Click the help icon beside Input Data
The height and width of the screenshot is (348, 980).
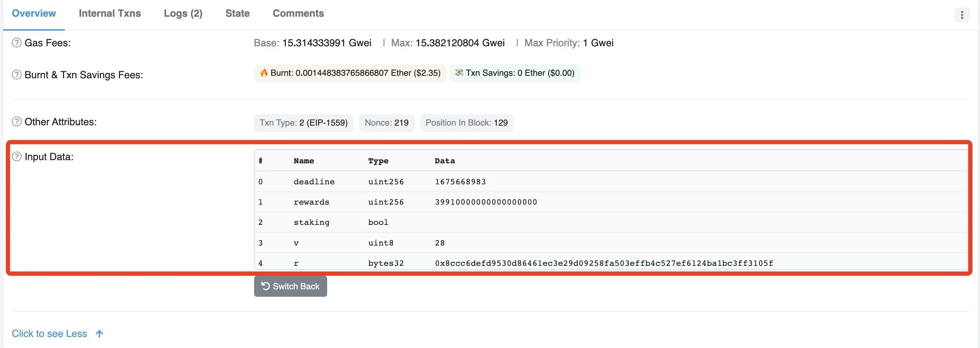tap(16, 157)
